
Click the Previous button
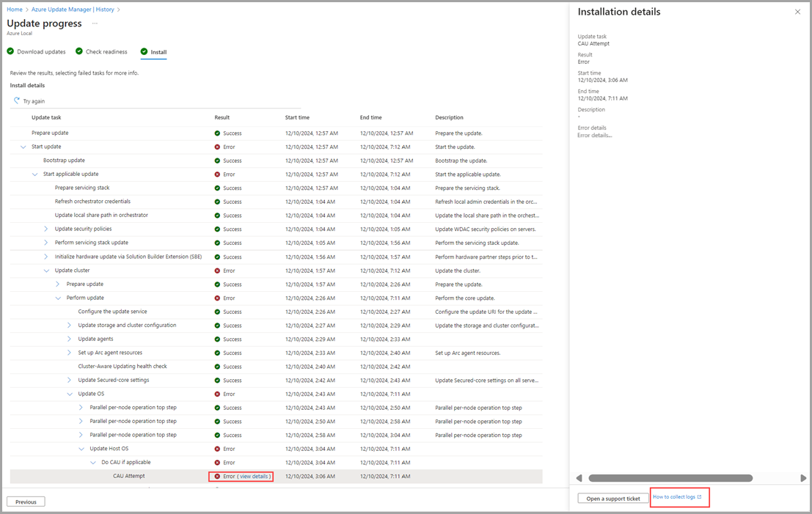25,501
